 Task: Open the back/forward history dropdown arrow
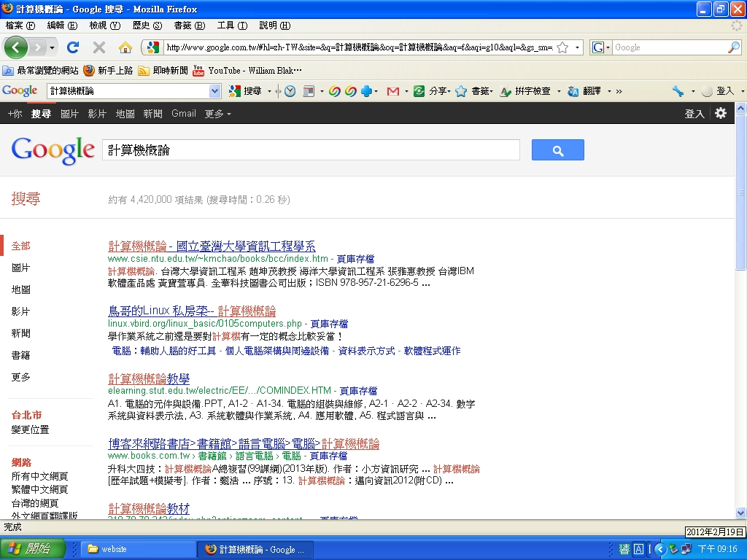point(52,47)
